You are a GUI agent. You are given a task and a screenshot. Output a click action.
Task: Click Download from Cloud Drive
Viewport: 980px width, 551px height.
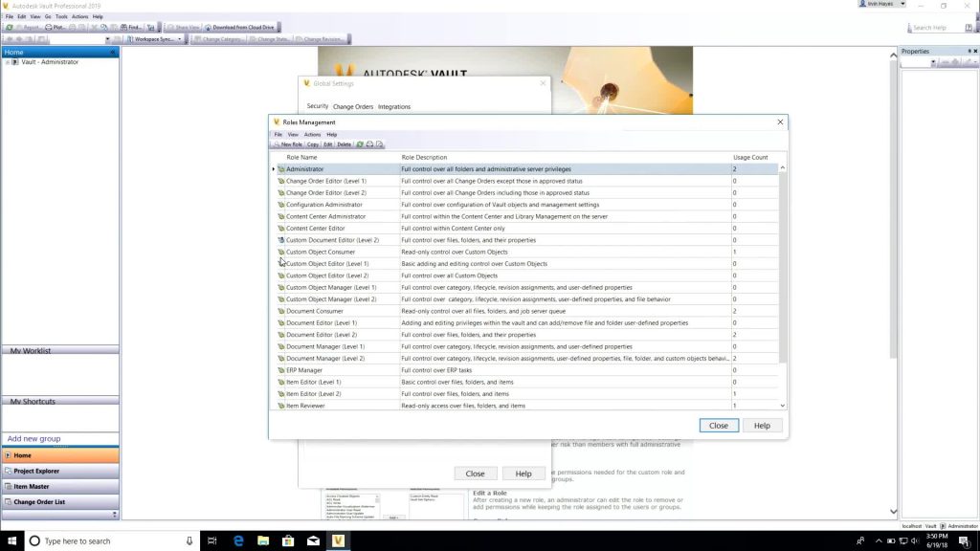click(x=242, y=26)
